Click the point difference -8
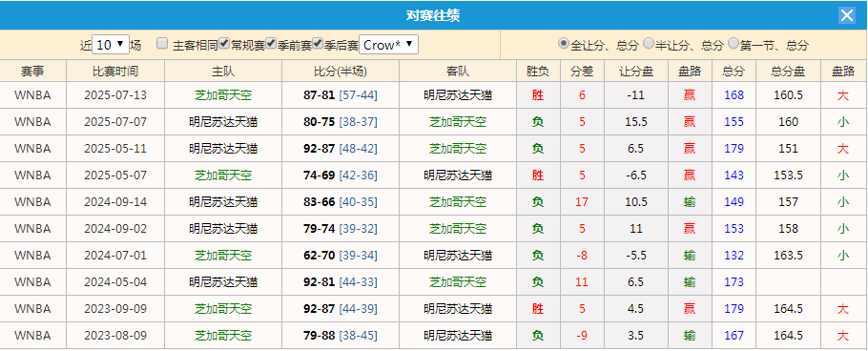 pyautogui.click(x=582, y=256)
